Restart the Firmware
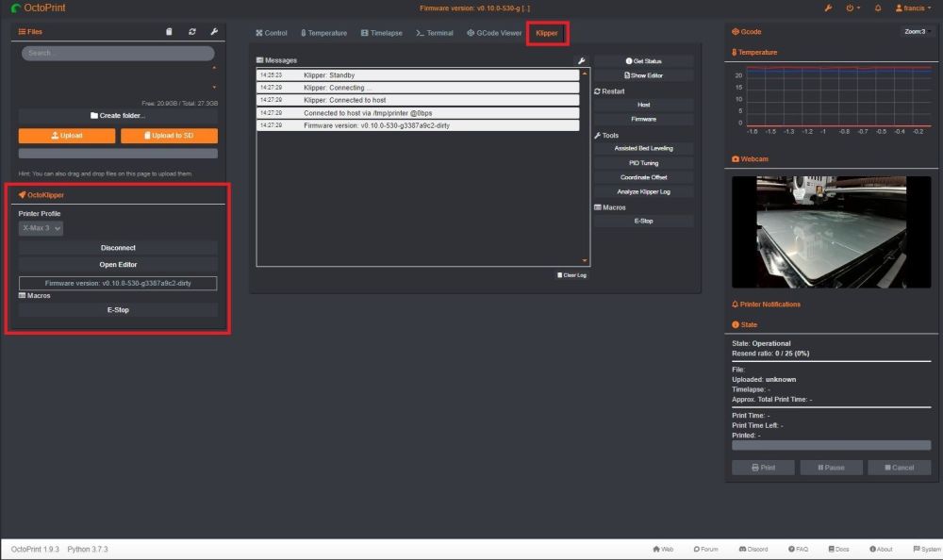The height and width of the screenshot is (560, 943). [x=643, y=119]
